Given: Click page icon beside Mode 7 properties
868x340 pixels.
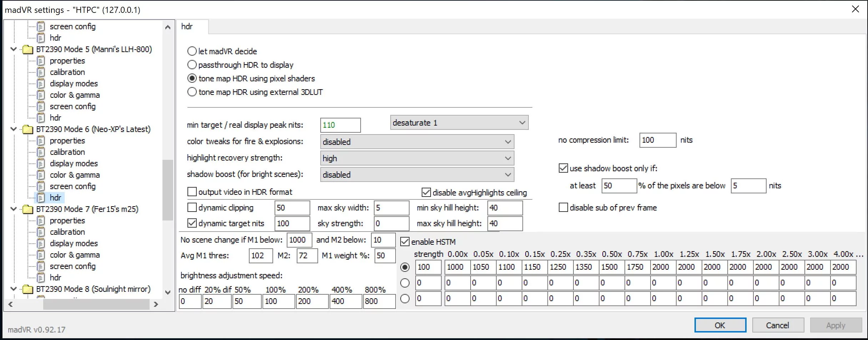Looking at the screenshot, I should tap(41, 220).
